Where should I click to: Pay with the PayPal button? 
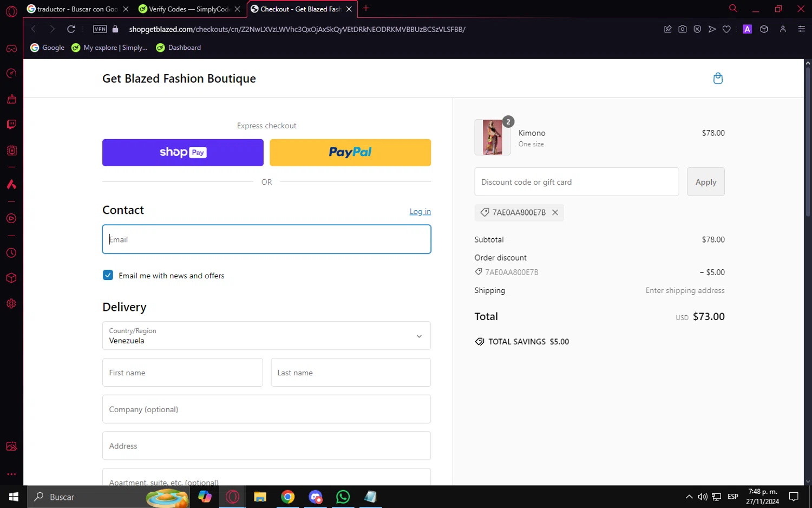coord(350,153)
